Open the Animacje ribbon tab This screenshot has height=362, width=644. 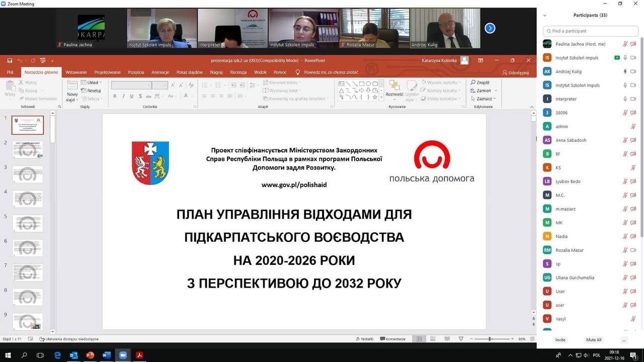click(x=160, y=72)
